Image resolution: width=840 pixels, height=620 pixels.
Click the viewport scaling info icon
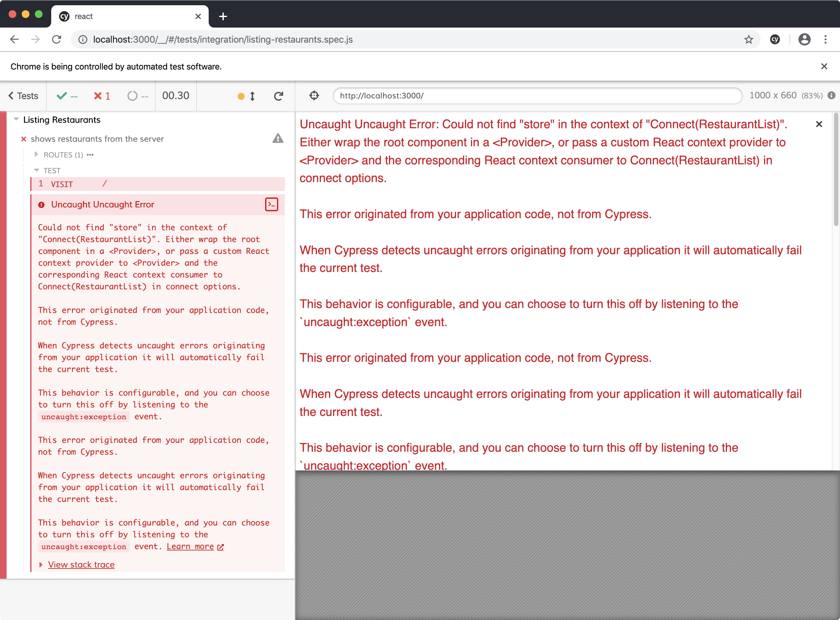[x=831, y=95]
